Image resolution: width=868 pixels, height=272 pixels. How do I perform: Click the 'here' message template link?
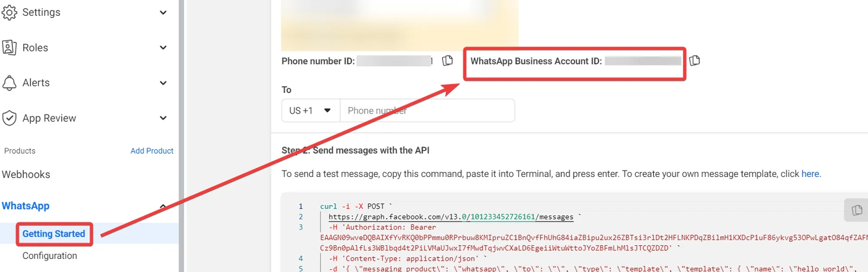click(x=810, y=174)
